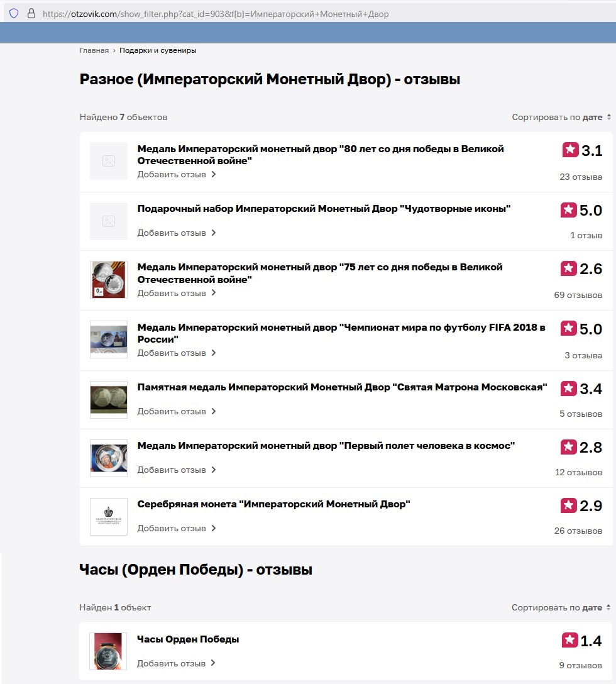The image size is (616, 684).
Task: Open the "75 лет со дня победы" medal title
Action: click(320, 273)
